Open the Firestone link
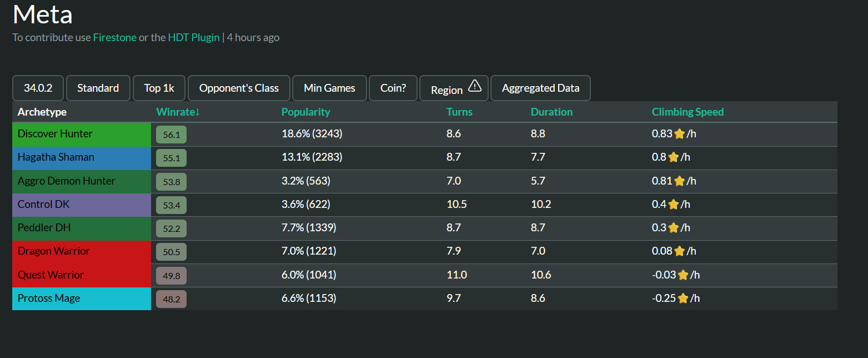 (114, 37)
